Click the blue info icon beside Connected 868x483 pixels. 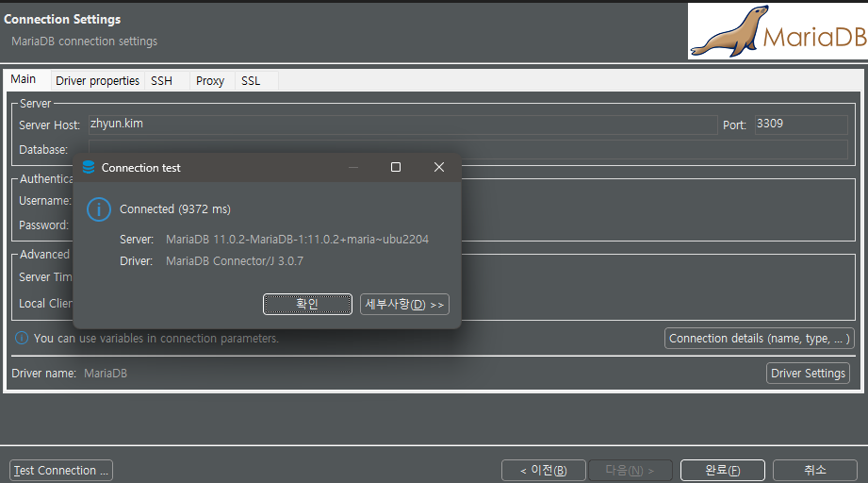tap(99, 209)
